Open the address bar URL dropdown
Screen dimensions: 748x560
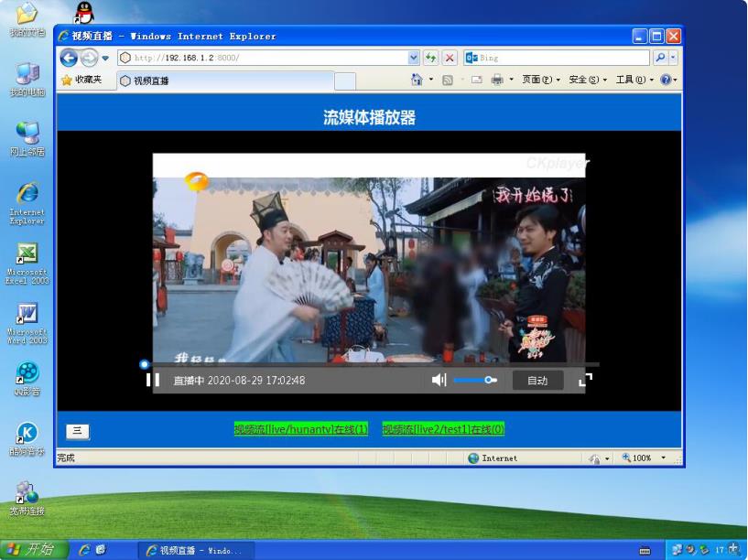click(x=414, y=58)
